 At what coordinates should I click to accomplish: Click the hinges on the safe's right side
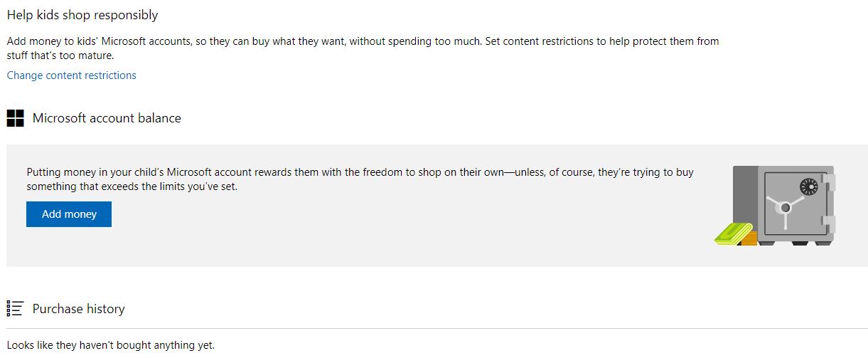coord(830,204)
